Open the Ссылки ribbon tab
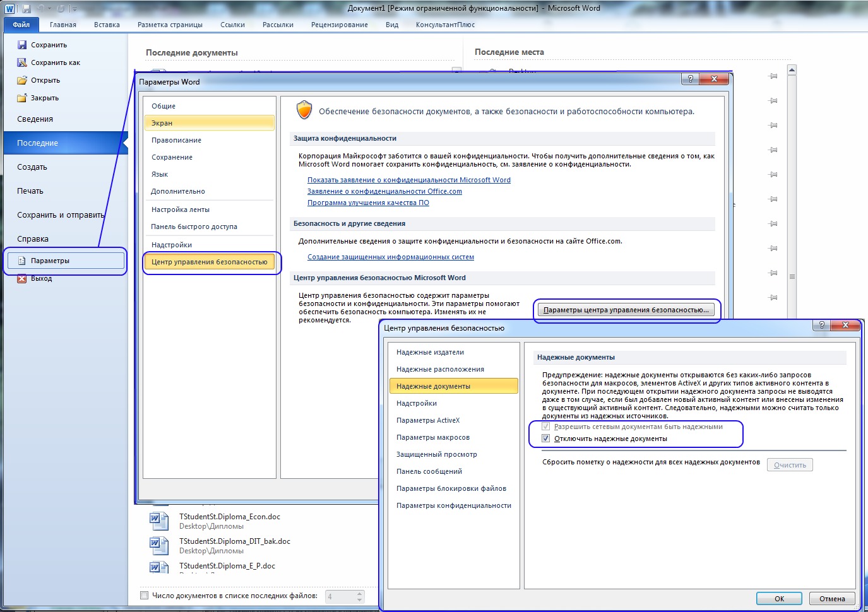This screenshot has width=868, height=612. tap(232, 25)
